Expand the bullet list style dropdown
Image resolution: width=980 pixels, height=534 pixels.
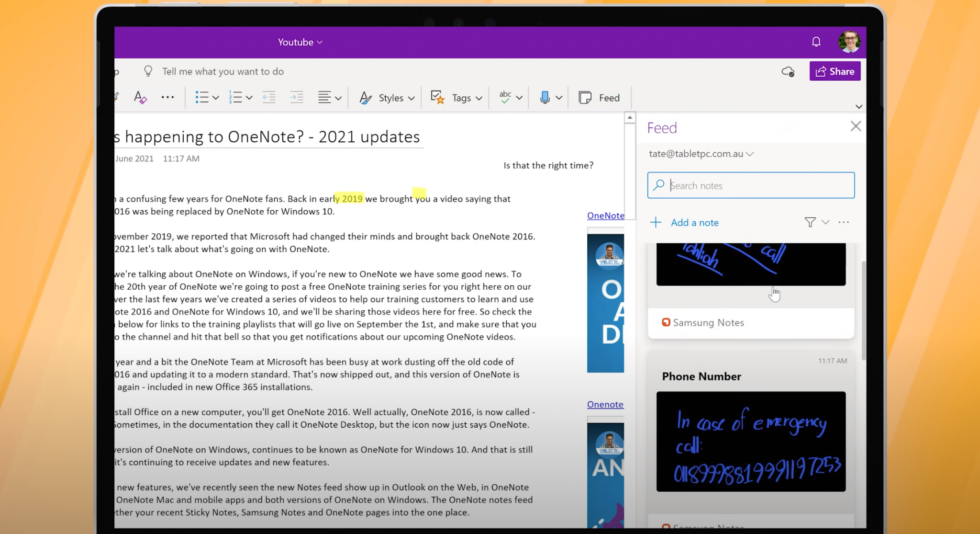click(216, 98)
